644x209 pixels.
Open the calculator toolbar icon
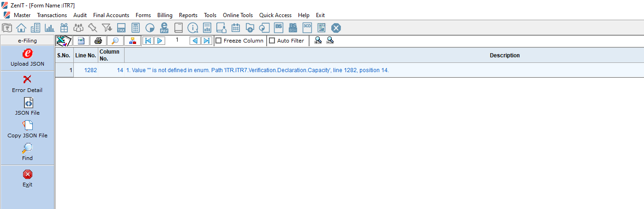(x=136, y=28)
